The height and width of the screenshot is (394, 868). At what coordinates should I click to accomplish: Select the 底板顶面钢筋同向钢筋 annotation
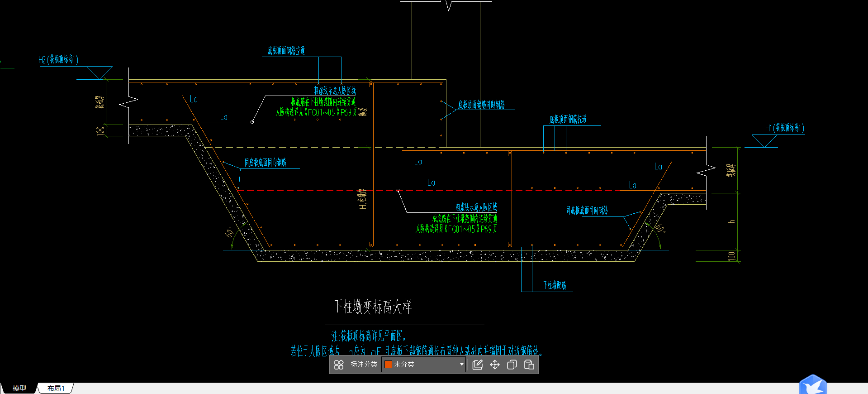481,105
